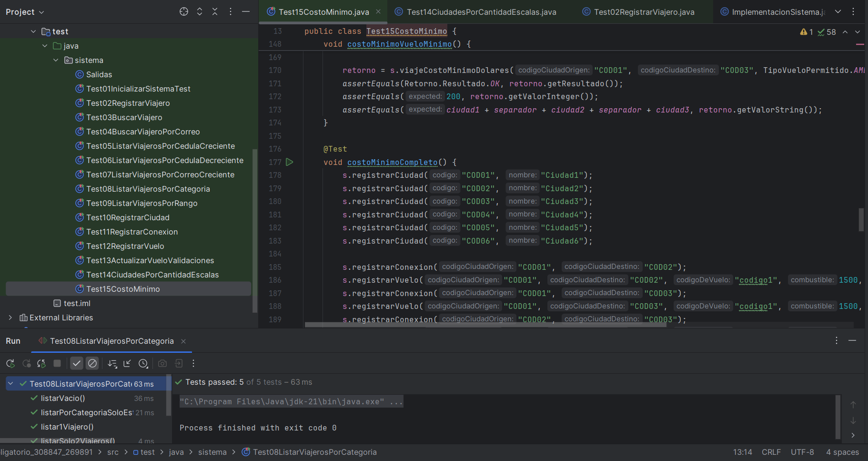Sort test results by duration
This screenshot has height=461, width=868.
pos(112,363)
